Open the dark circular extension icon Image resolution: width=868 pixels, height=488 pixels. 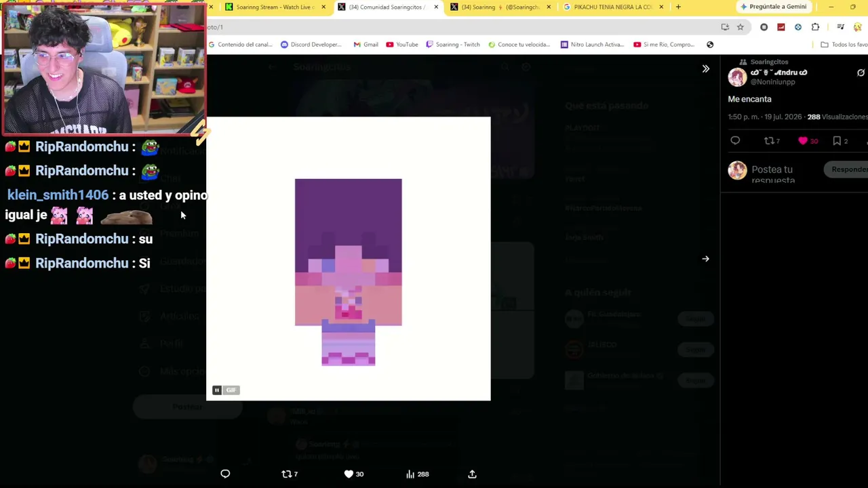(x=764, y=27)
